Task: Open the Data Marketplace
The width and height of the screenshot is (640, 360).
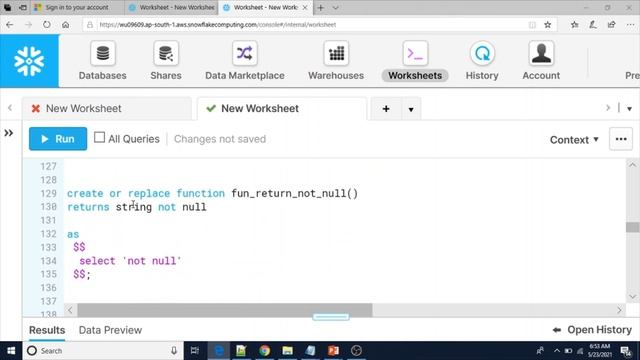Action: pos(244,61)
